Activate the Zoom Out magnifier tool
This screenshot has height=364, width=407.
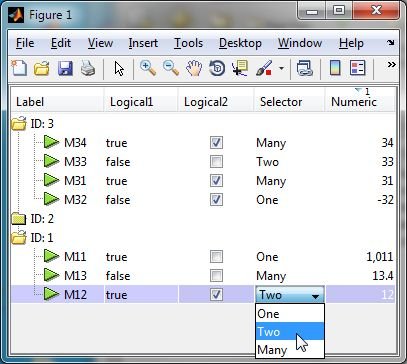[x=171, y=68]
